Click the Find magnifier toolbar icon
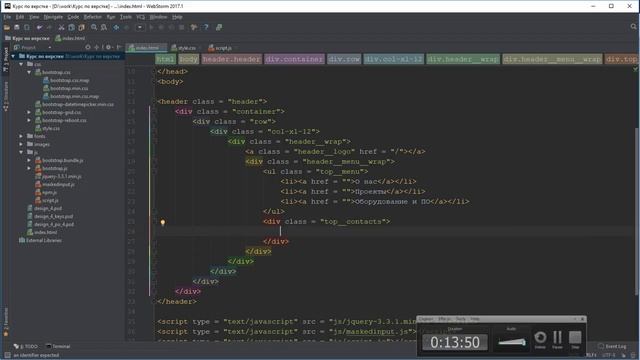 pos(94,27)
